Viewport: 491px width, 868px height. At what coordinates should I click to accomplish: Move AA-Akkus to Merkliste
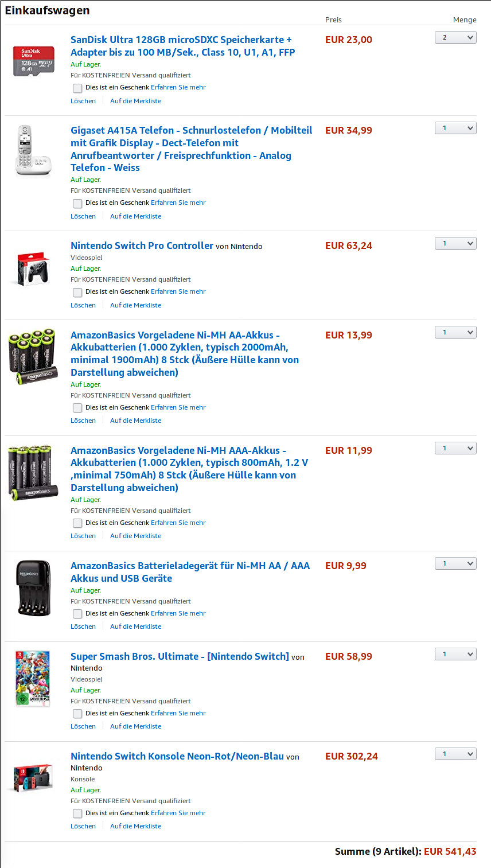[136, 421]
